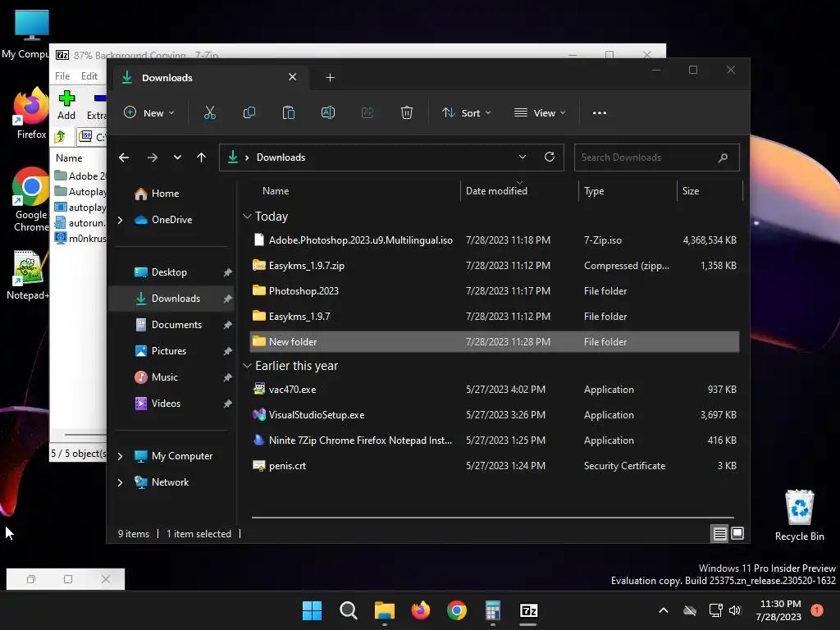The height and width of the screenshot is (630, 840).
Task: Open the Edit menu in 7-Zip
Action: coord(89,76)
